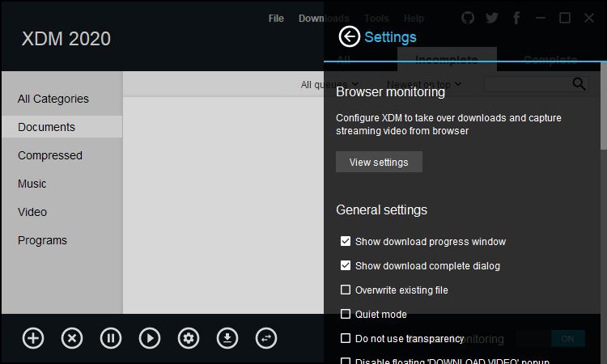The height and width of the screenshot is (364, 607).
Task: Open settings via gear icon in bottom toolbar
Action: coord(189,338)
